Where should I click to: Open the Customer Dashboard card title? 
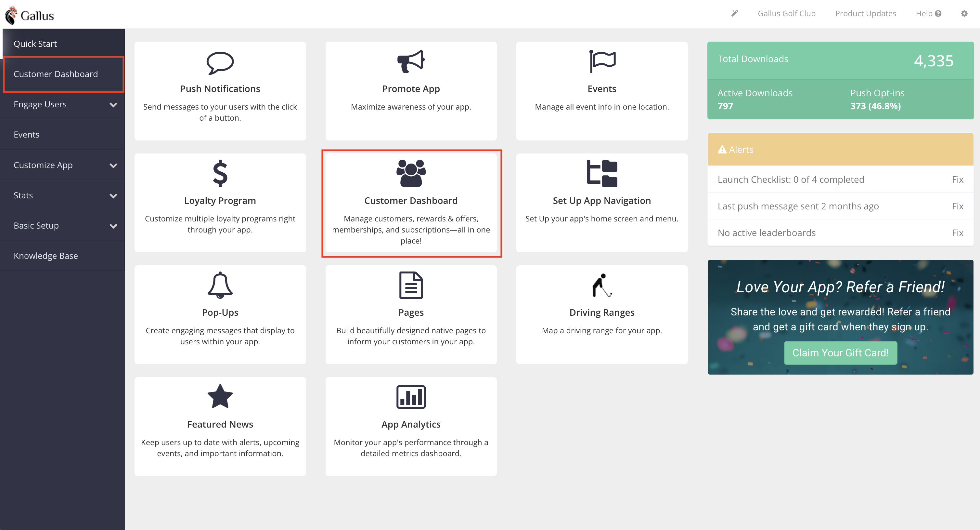tap(411, 201)
